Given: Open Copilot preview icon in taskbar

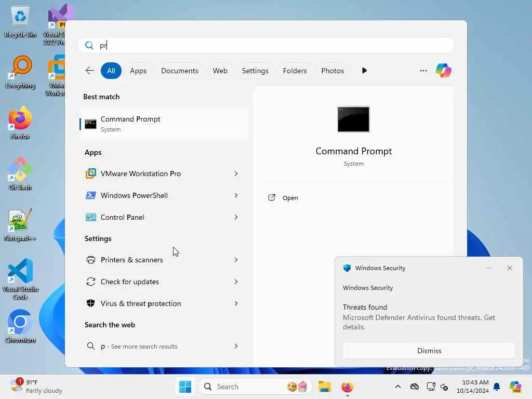Looking at the screenshot, I should [x=515, y=387].
